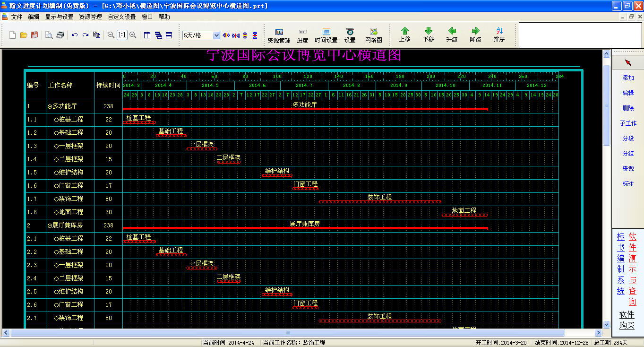Redo the last undone action
The height and width of the screenshot is (347, 644).
coord(86,35)
